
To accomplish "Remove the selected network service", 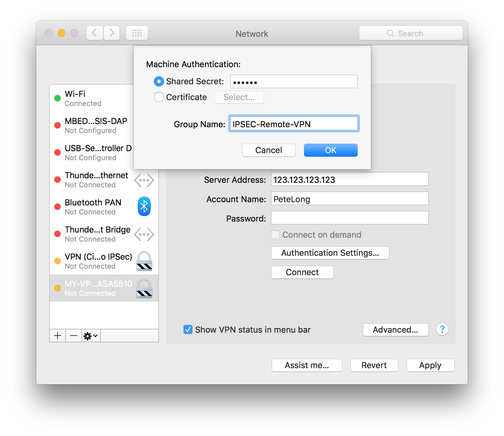I will [74, 336].
